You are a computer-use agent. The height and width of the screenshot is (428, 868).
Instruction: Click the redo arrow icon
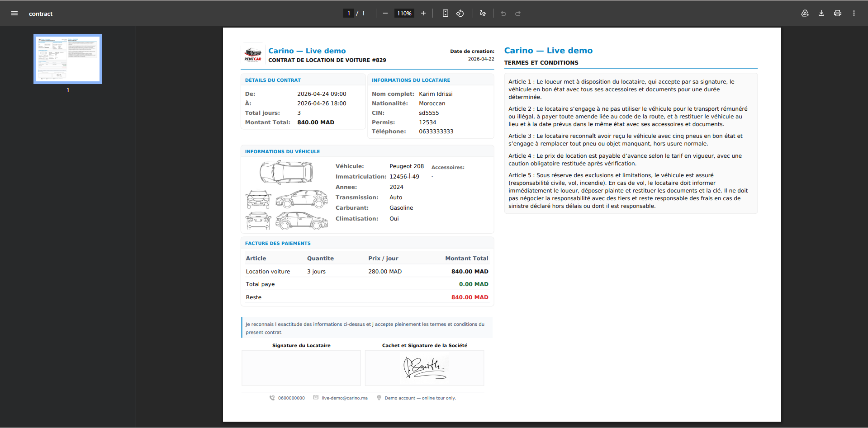coord(518,14)
